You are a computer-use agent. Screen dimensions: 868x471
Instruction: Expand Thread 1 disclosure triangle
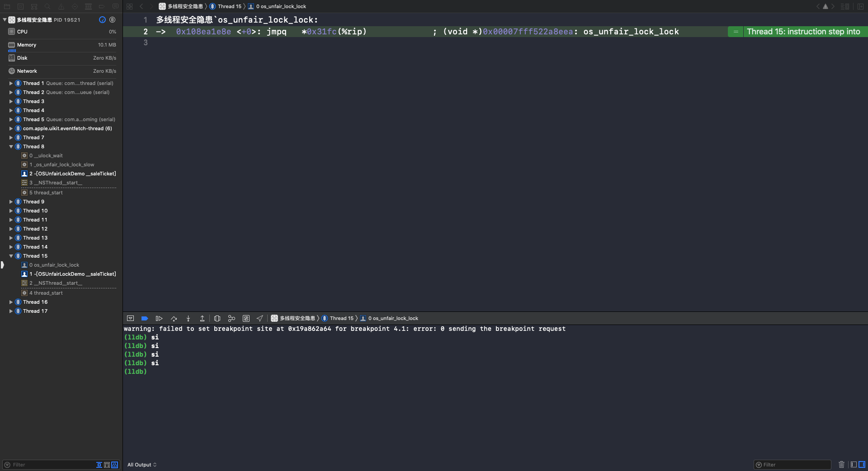[x=11, y=83]
